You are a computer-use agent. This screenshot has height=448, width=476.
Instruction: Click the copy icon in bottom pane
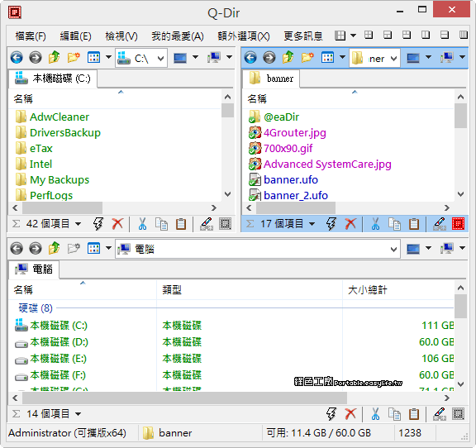394,413
